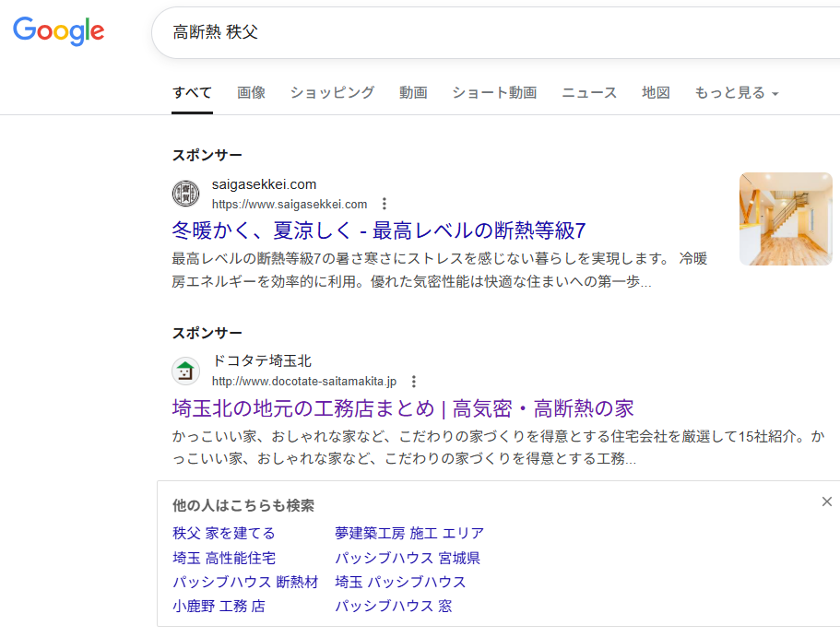Switch to the 画像 tab

(251, 93)
